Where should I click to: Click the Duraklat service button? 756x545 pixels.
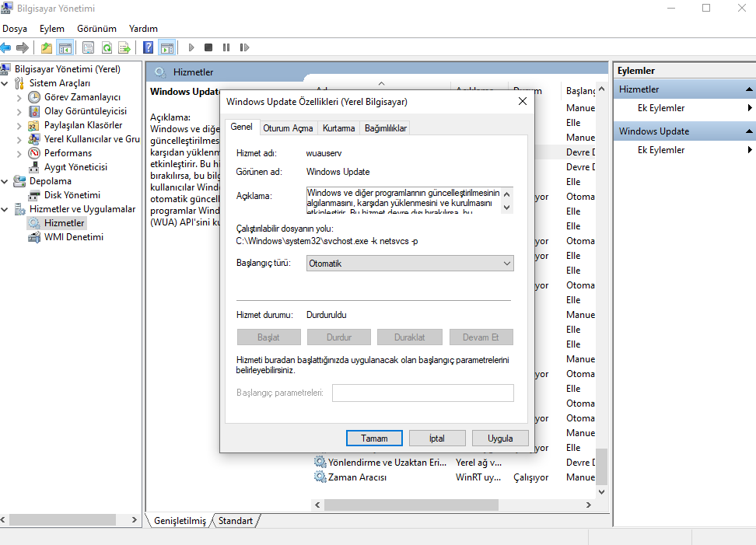(x=409, y=337)
